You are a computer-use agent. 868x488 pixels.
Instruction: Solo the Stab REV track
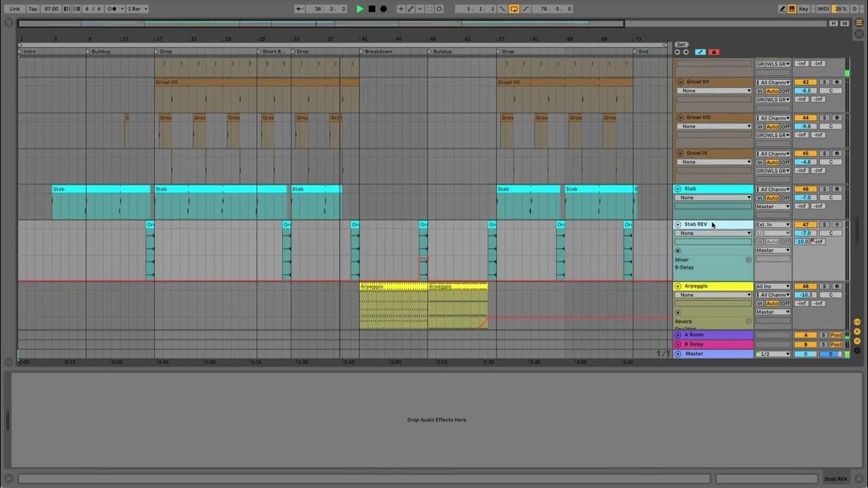(825, 224)
